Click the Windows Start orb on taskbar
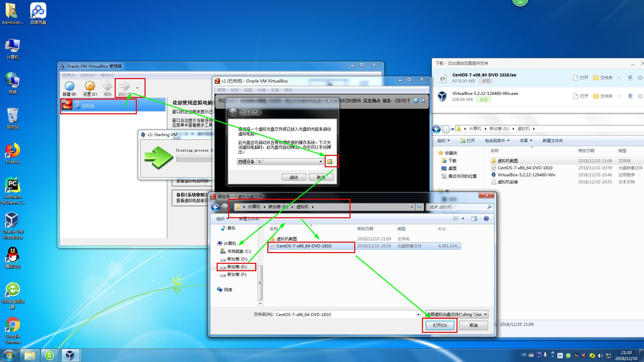644x362 pixels. (9, 355)
